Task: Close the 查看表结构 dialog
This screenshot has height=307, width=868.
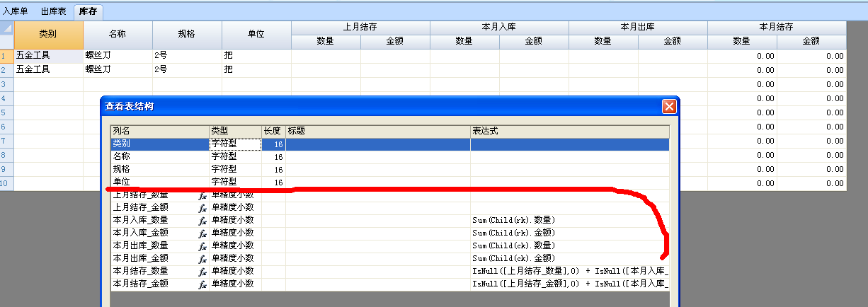Action: (x=668, y=107)
